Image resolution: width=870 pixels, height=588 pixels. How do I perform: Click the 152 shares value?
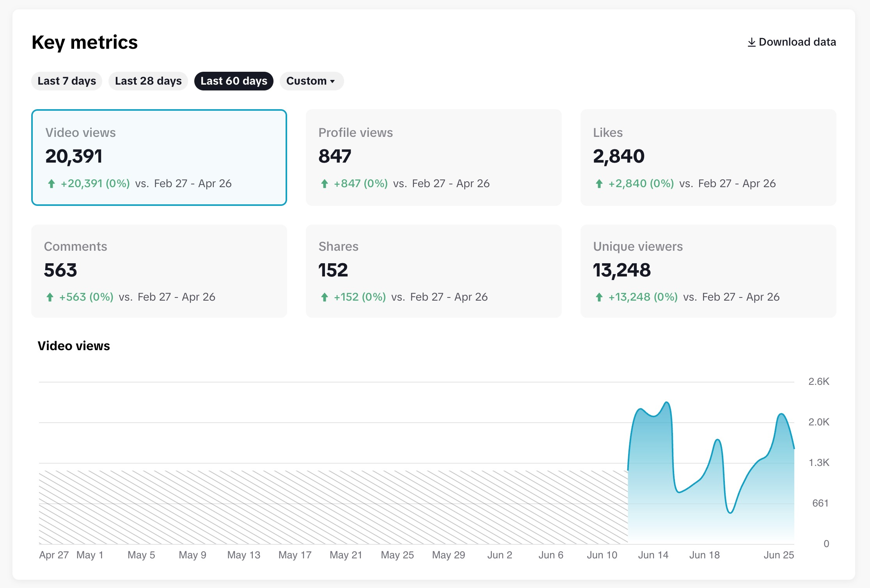tap(333, 270)
